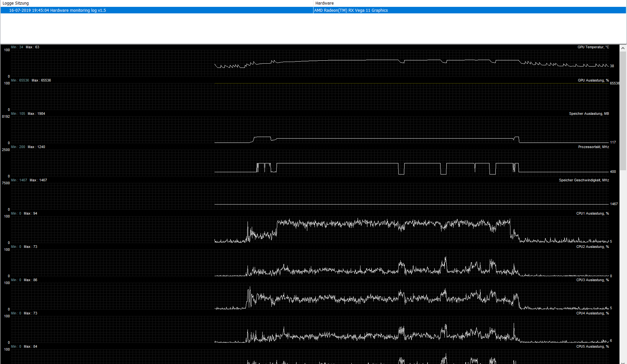Click empty scrollbar track below the thumb
The width and height of the screenshot is (627, 364).
[x=623, y=261]
